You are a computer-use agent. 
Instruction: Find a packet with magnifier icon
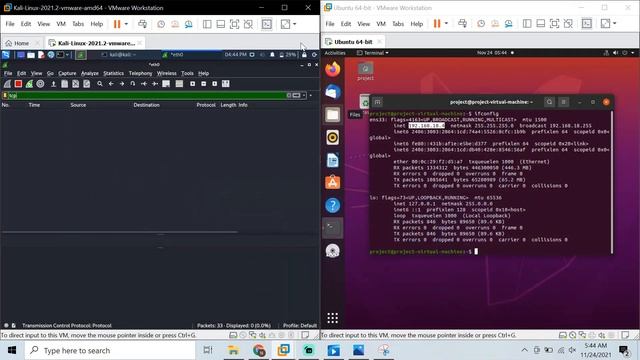[x=100, y=84]
